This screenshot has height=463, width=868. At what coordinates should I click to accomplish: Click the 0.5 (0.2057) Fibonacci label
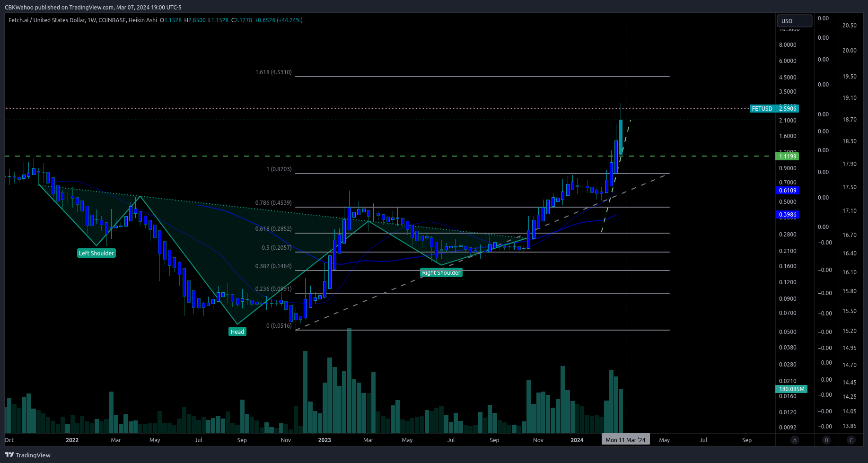(x=277, y=248)
